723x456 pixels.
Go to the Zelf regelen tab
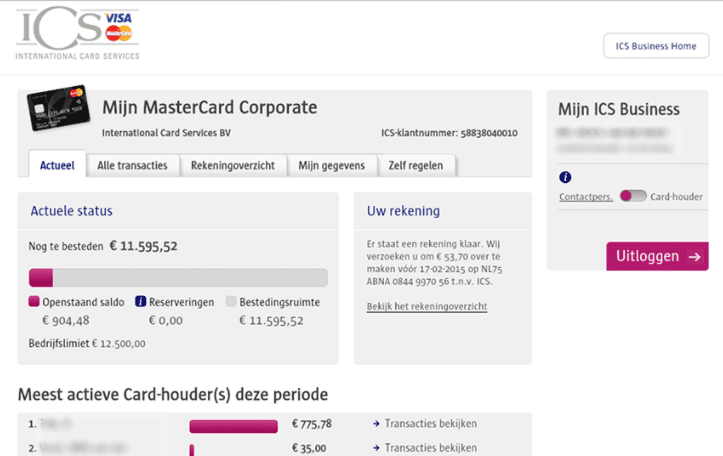[x=415, y=166]
